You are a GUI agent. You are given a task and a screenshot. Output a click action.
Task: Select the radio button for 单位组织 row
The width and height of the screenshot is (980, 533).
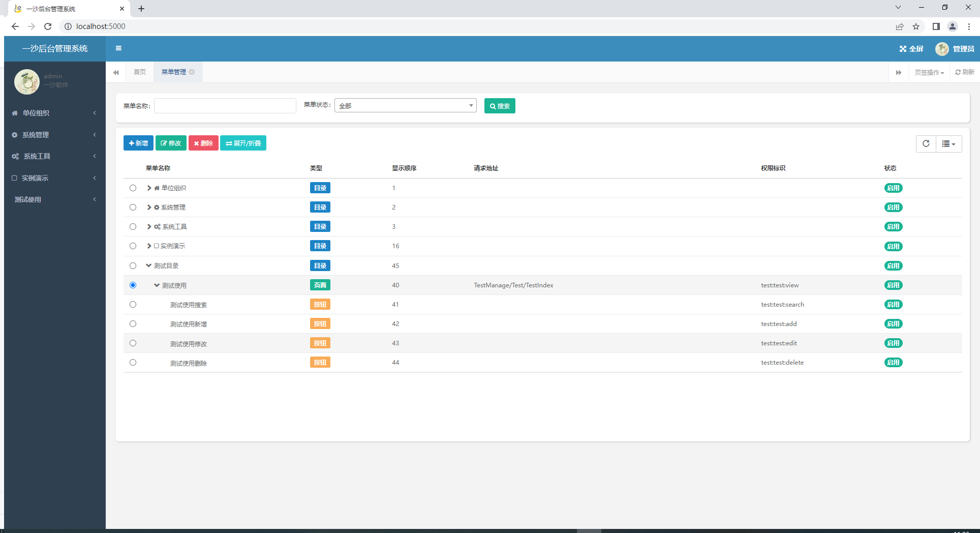click(x=133, y=188)
